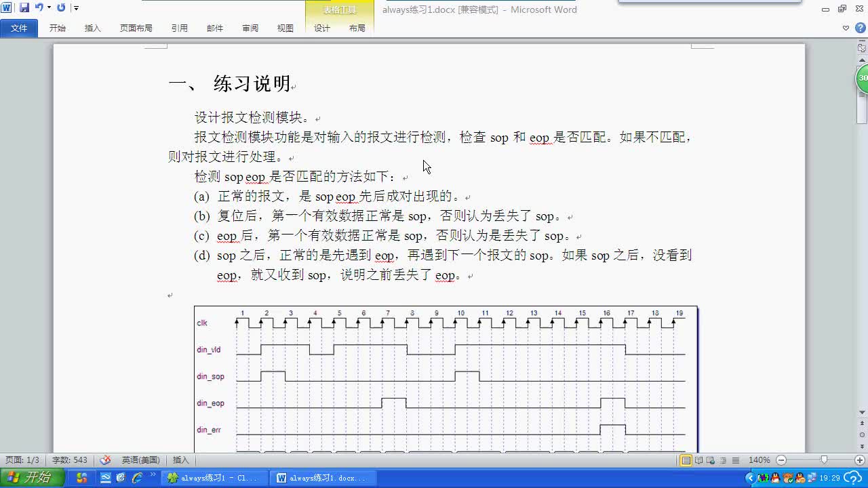This screenshot has width=868, height=488.
Task: Click the 页面: 1/3 page indicator in the status bar
Action: tap(22, 460)
